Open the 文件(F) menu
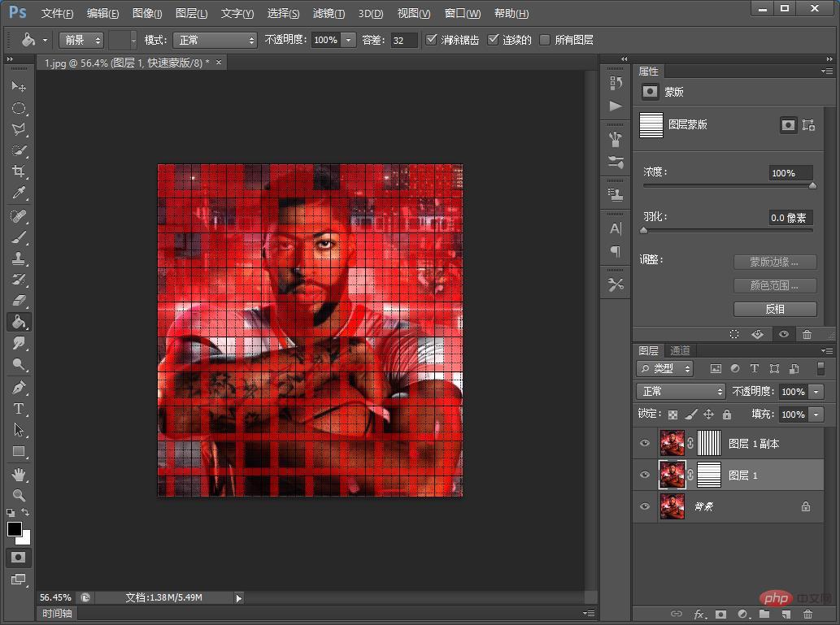The image size is (840, 625). coord(57,13)
